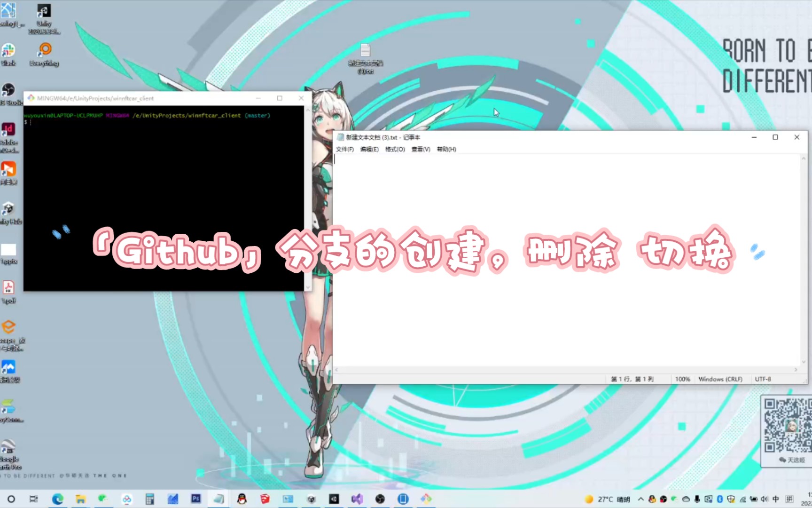Maximize the Notepad window
Viewport: 812px width, 508px height.
775,137
